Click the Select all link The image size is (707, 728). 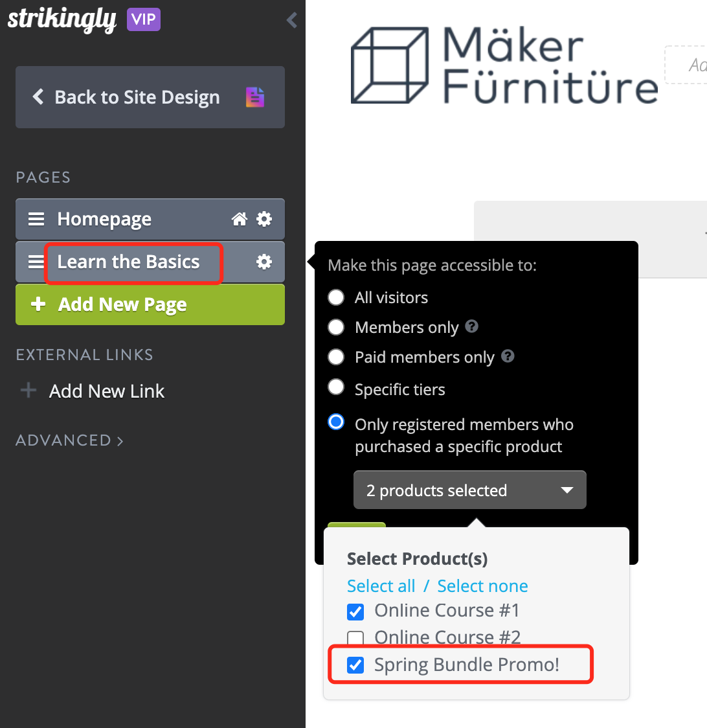(x=381, y=586)
